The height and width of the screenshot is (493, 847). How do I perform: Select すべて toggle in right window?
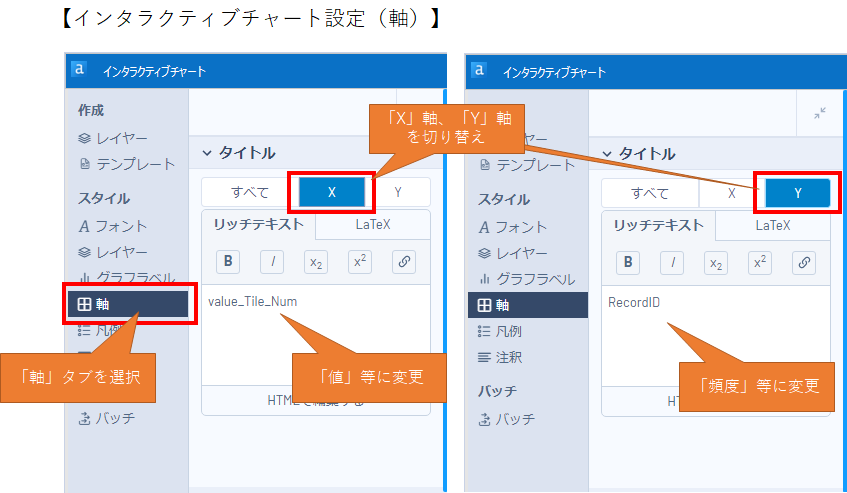pyautogui.click(x=650, y=193)
